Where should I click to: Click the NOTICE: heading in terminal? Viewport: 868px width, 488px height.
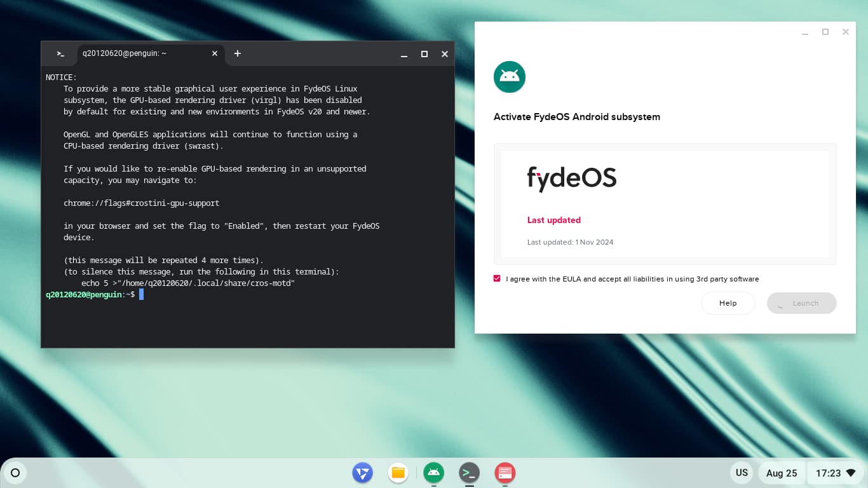pyautogui.click(x=61, y=78)
